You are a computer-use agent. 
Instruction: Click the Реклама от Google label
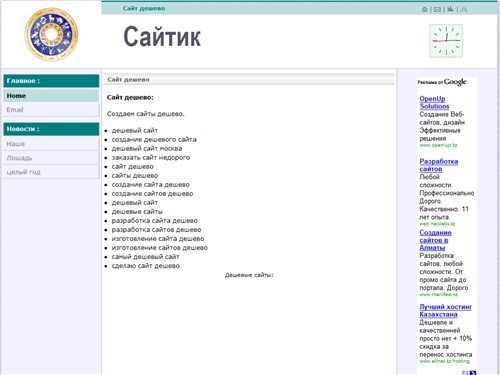click(x=442, y=82)
